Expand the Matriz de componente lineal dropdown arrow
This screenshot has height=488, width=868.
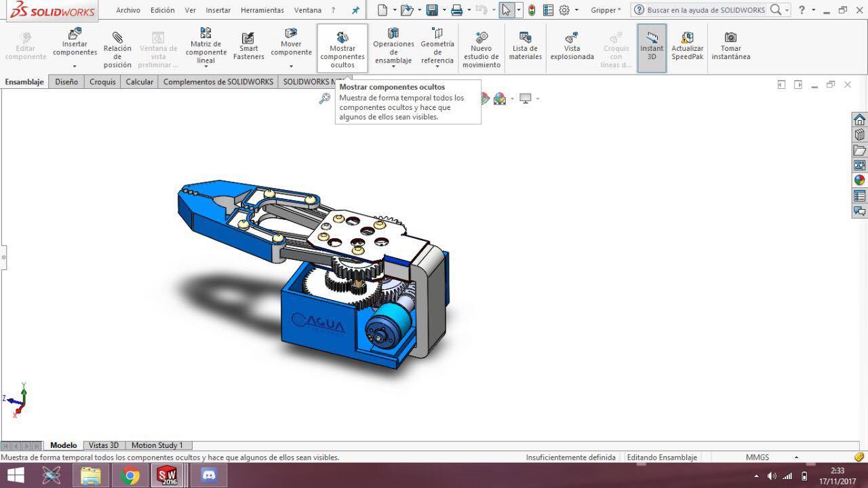pyautogui.click(x=205, y=67)
